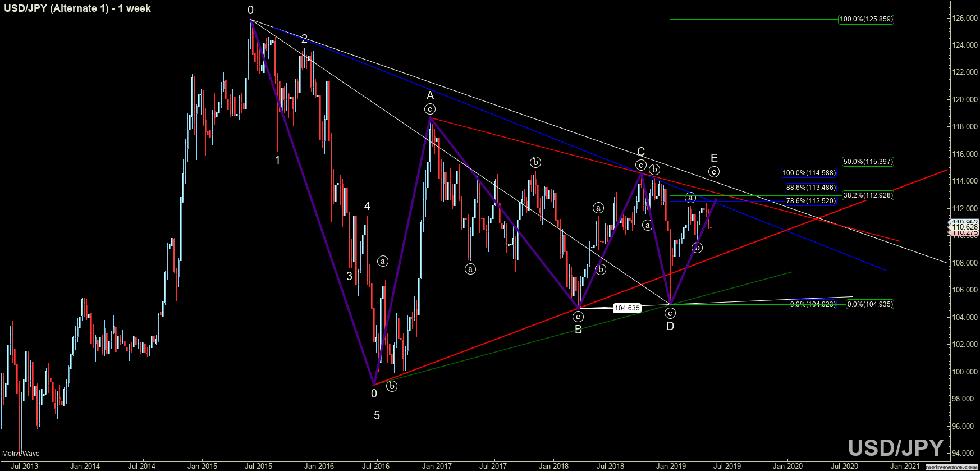The image size is (980, 471).
Task: Click the current price tag 110.628
Action: [x=965, y=227]
